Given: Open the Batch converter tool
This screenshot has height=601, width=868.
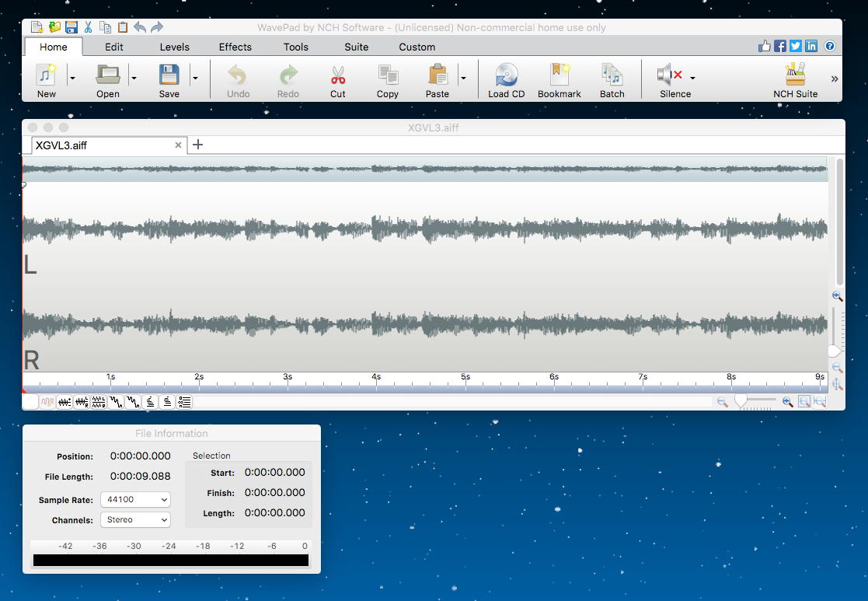Looking at the screenshot, I should 612,76.
